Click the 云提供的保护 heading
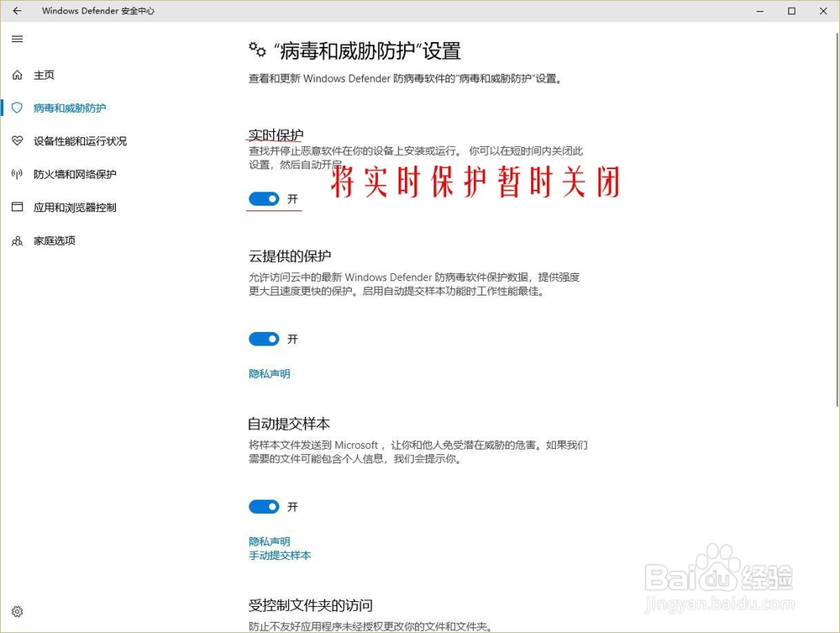The height and width of the screenshot is (633, 840). [x=290, y=256]
